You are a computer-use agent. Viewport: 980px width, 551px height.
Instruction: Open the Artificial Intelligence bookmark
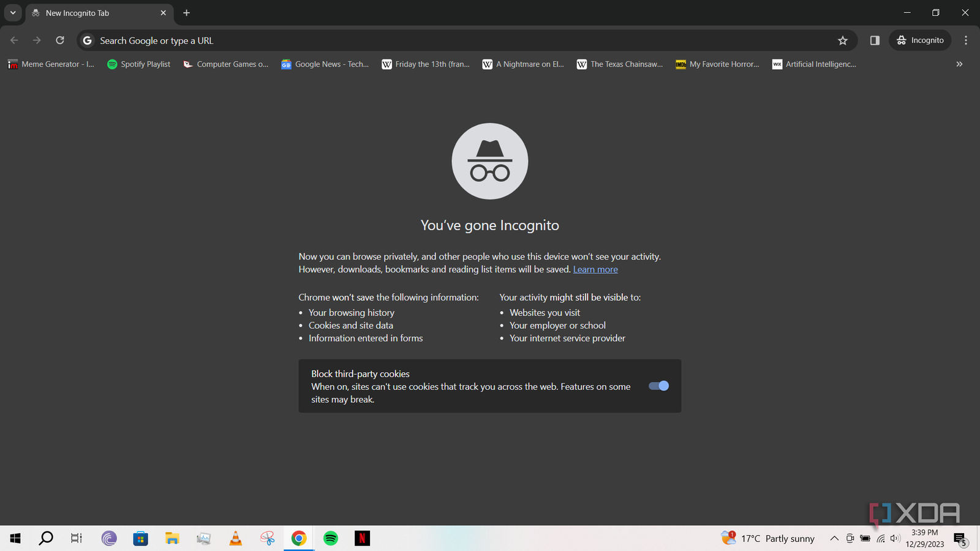coord(815,64)
